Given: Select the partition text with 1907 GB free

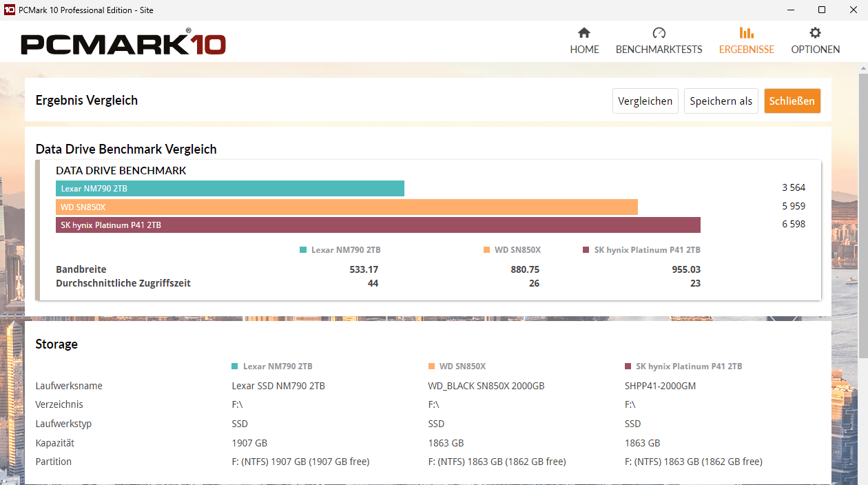Looking at the screenshot, I should click(301, 462).
